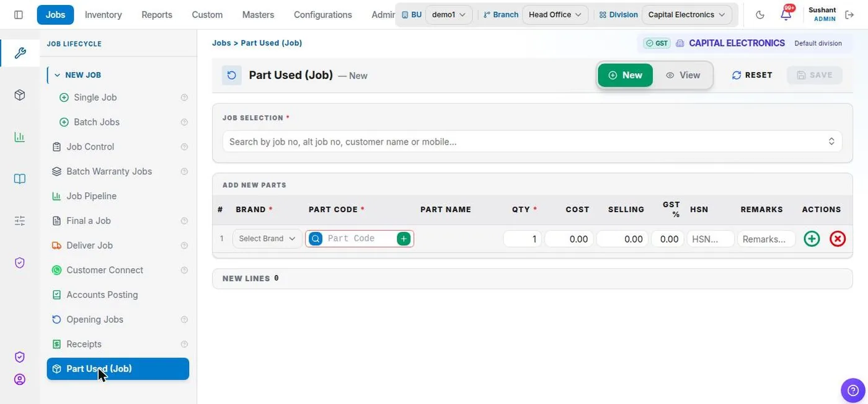868x404 pixels.
Task: Click the CAPITAL ELECTRONICS division label
Action: [737, 43]
